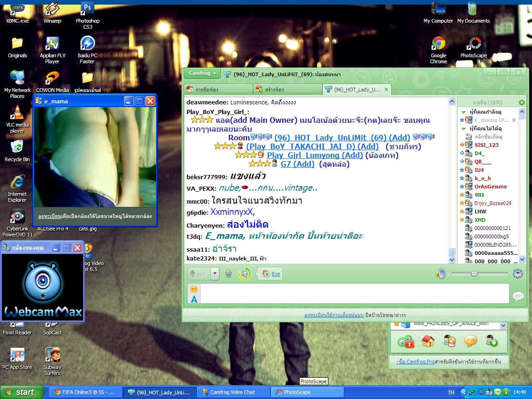Viewport: 532px width, 399px height.
Task: Select user SISI_123 in the user list
Action: pyautogui.click(x=487, y=145)
